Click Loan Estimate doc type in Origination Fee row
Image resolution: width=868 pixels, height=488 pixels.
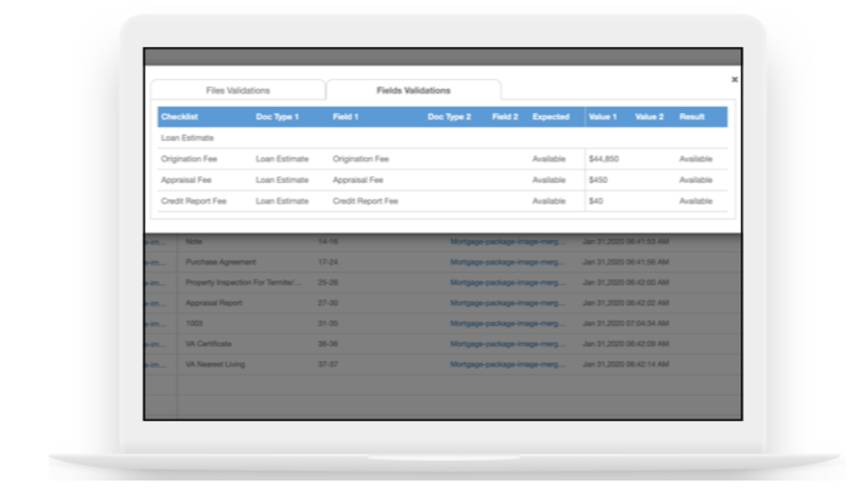click(282, 159)
